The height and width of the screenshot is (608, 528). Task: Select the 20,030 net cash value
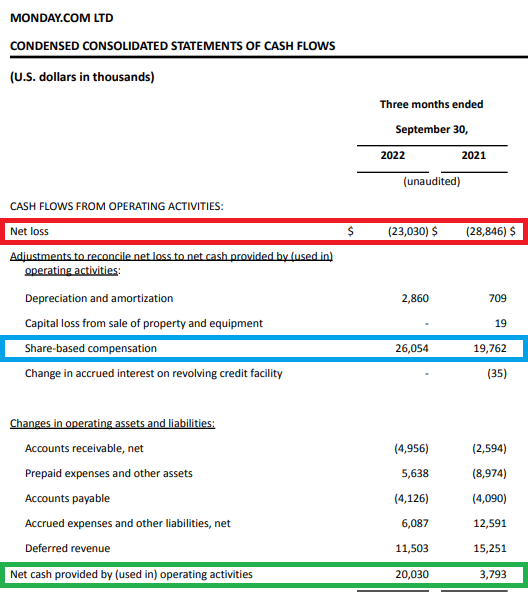coord(412,574)
